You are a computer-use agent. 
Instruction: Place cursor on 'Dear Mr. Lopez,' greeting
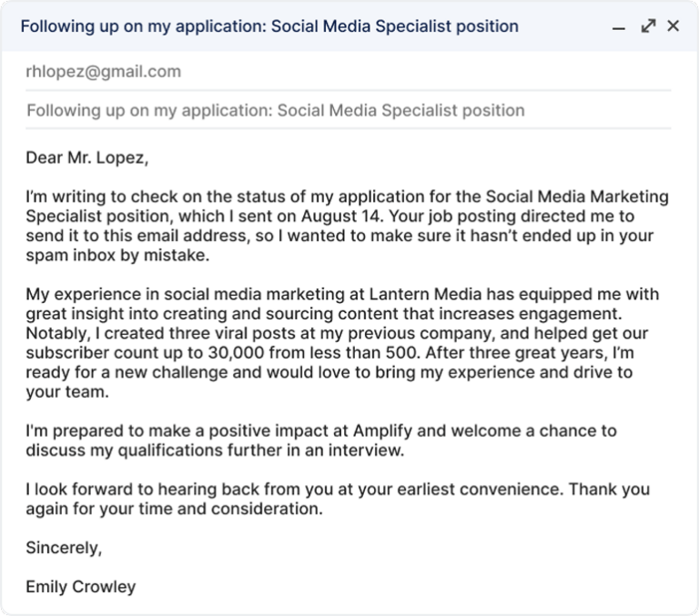tap(86, 158)
